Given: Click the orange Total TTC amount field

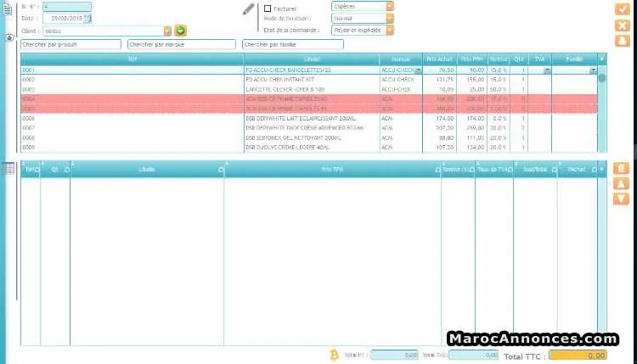Looking at the screenshot, I should (578, 355).
